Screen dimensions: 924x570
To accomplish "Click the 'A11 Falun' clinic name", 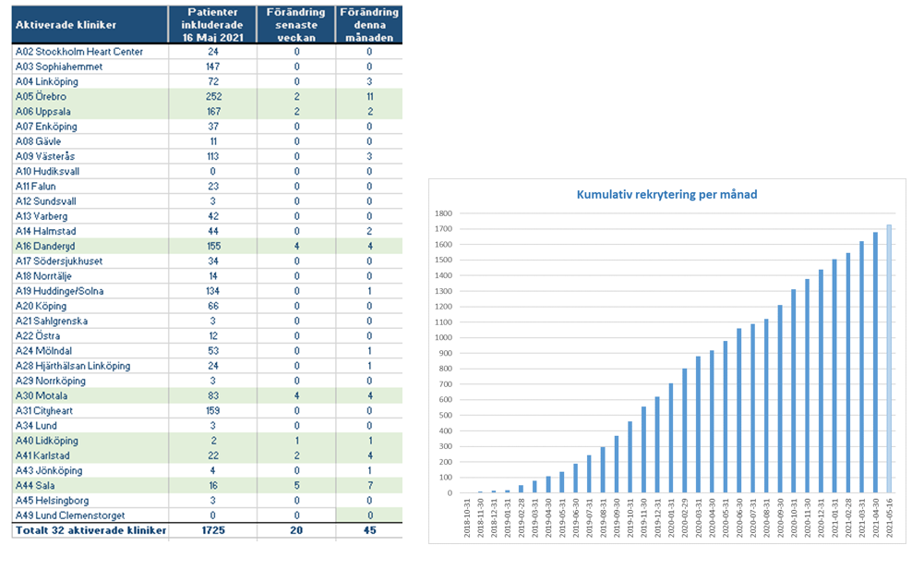I will (35, 186).
